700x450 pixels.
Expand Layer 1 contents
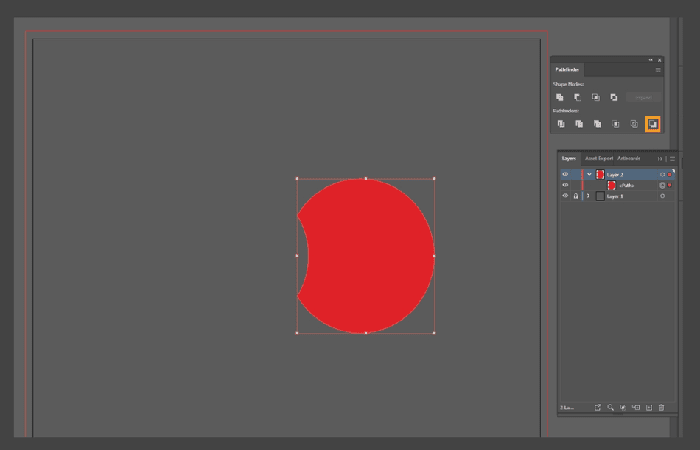coord(588,196)
